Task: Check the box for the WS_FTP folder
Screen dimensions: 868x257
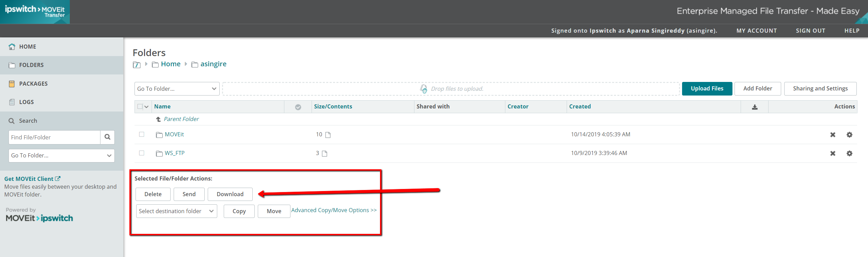Action: point(142,153)
